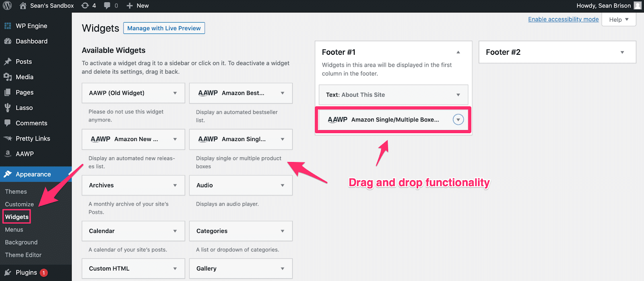Expand the Categories widget arrow
This screenshot has width=644, height=281.
tap(283, 231)
